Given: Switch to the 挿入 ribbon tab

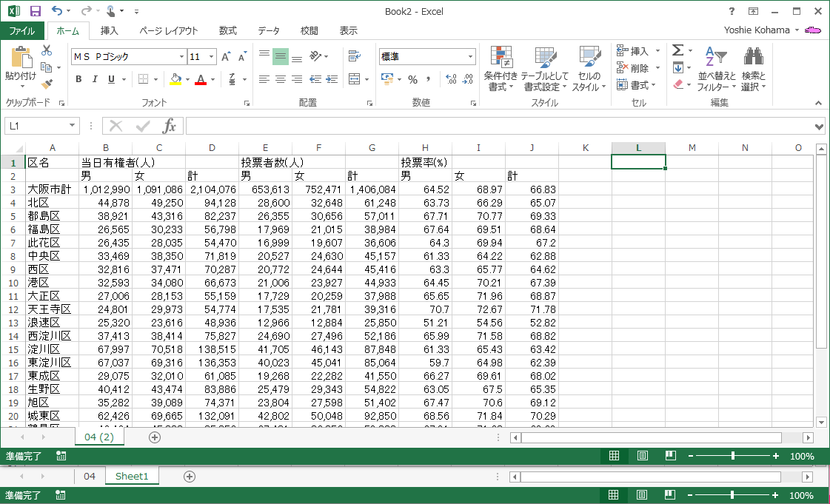Looking at the screenshot, I should (x=109, y=30).
